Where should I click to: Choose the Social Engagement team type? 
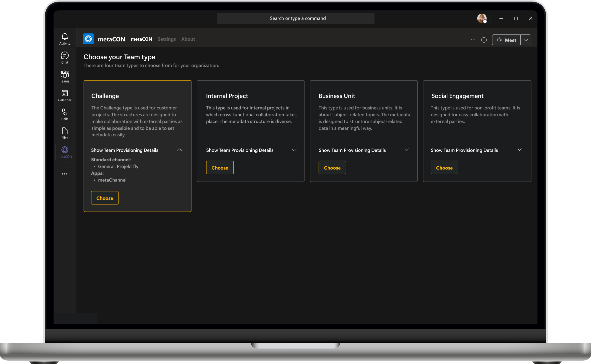pos(444,168)
